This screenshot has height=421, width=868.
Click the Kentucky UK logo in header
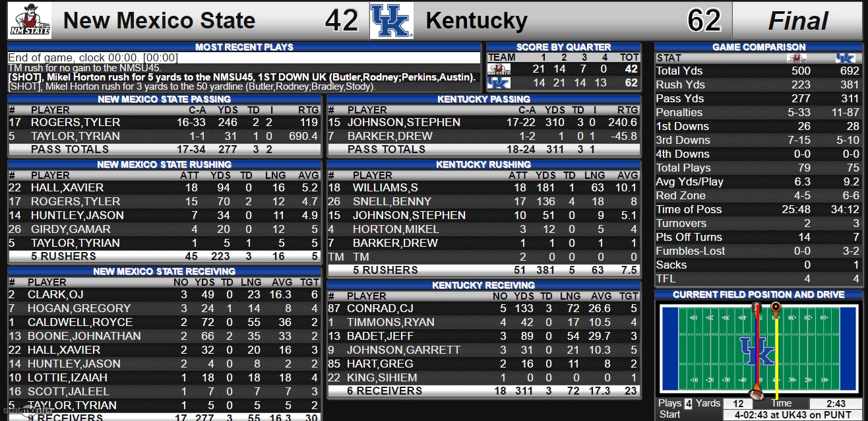click(x=391, y=20)
